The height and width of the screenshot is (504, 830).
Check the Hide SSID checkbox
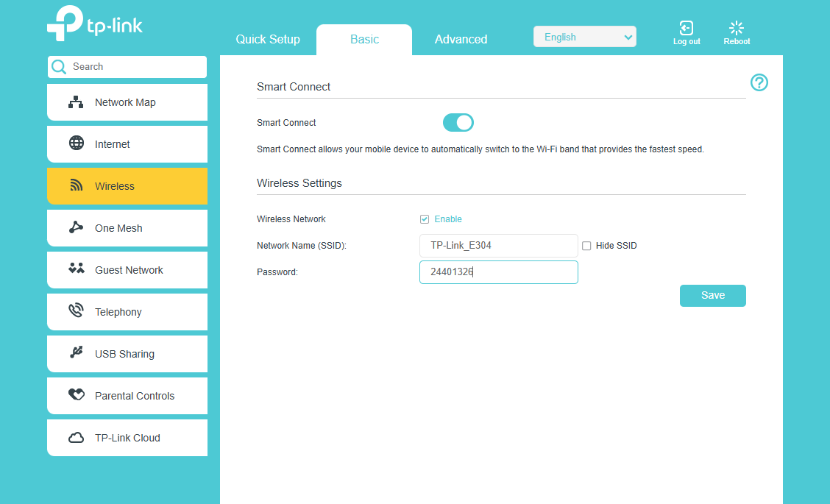click(586, 246)
